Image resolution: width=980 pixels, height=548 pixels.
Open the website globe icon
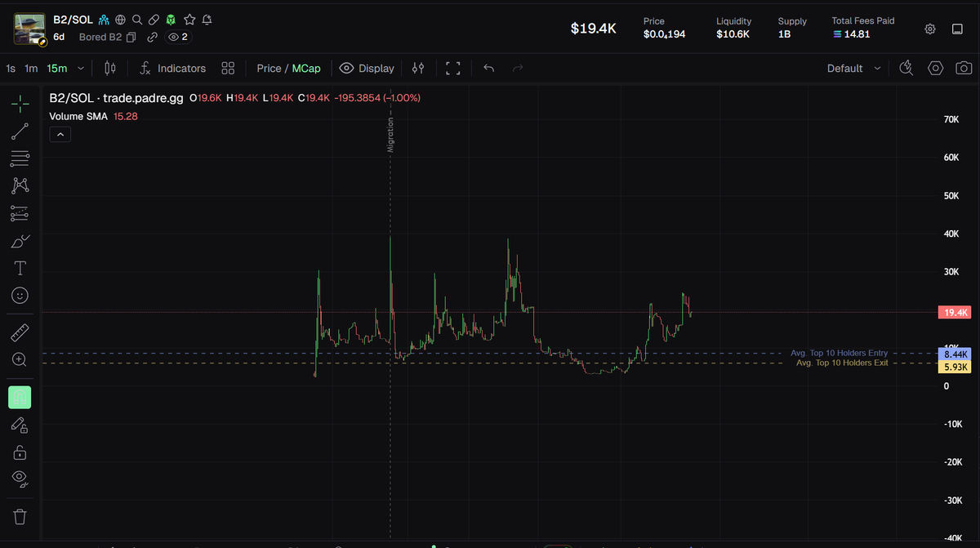(120, 19)
